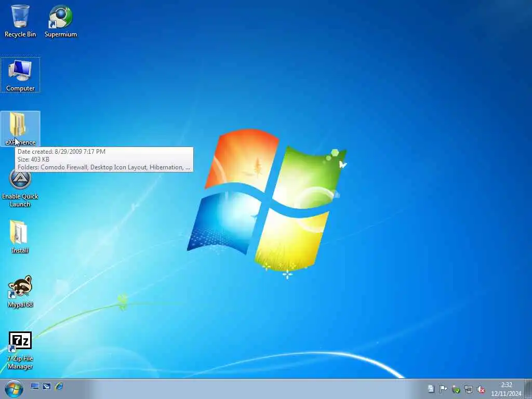Viewport: 532px width, 399px height.
Task: Launch Internet Explorer from Quick Launch
Action: pos(59,387)
